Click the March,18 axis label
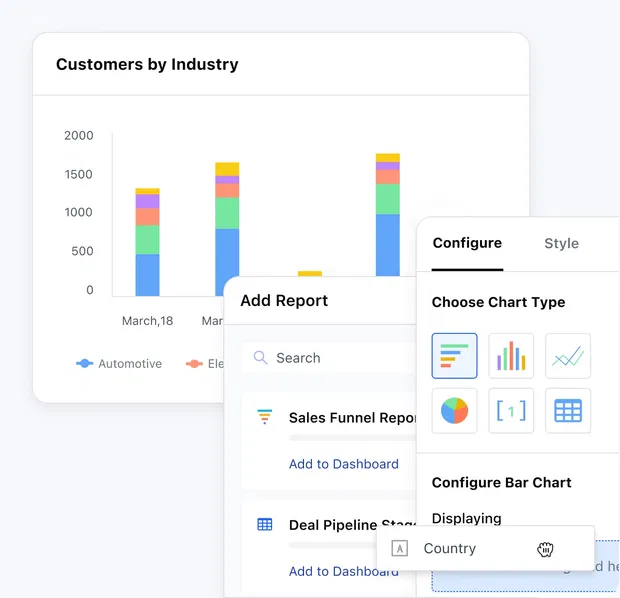This screenshot has height=598, width=620. (147, 321)
